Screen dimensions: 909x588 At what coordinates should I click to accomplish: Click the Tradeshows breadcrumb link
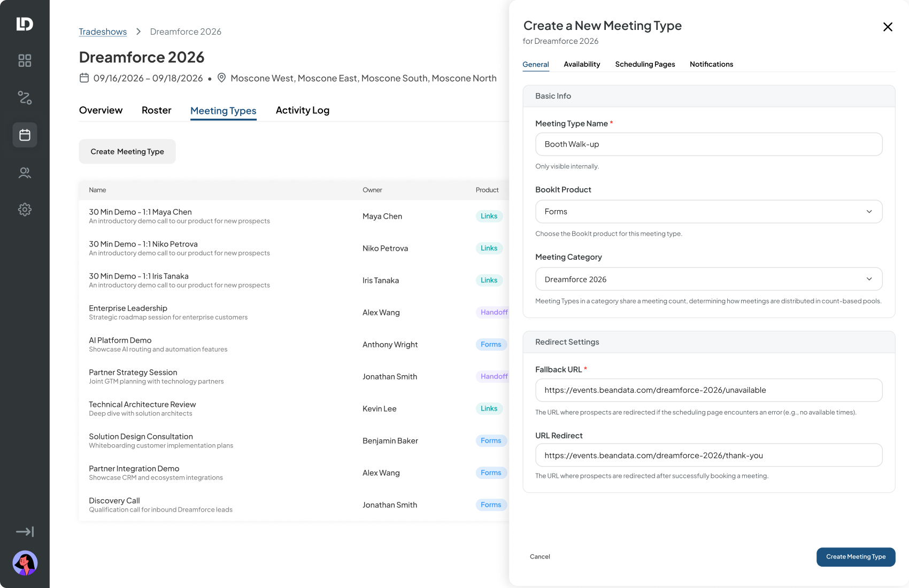click(x=103, y=32)
